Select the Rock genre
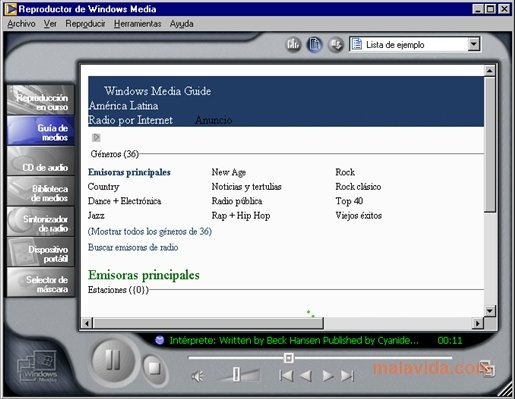 [x=345, y=172]
